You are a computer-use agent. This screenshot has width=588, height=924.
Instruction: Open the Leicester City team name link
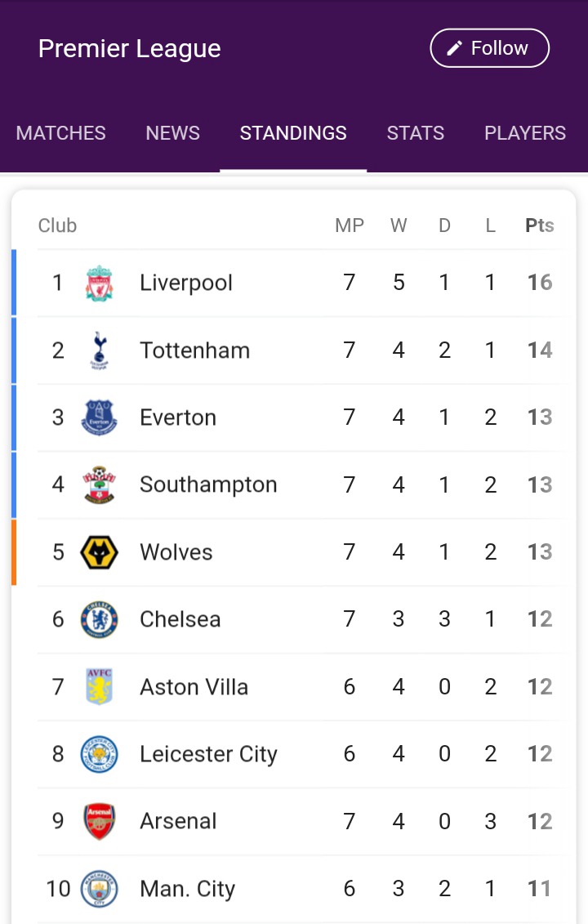click(x=208, y=754)
